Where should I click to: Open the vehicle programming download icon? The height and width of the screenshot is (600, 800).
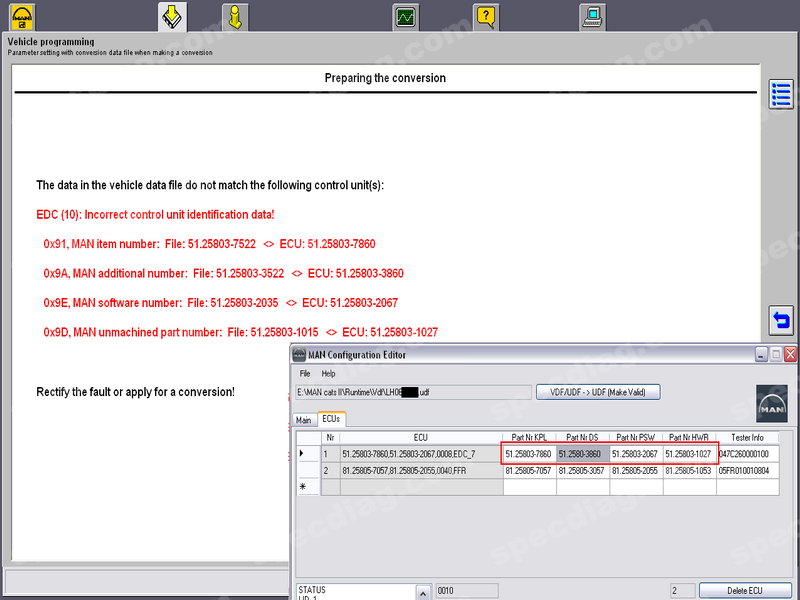172,17
